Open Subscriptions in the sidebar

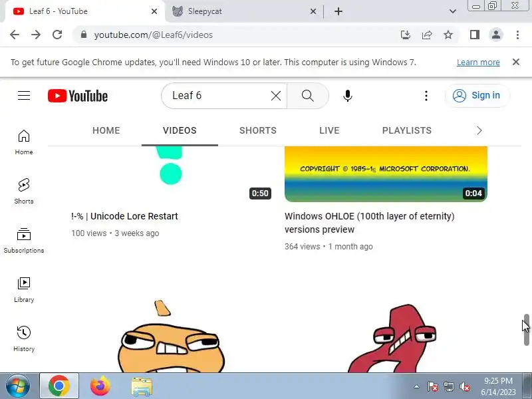[24, 241]
